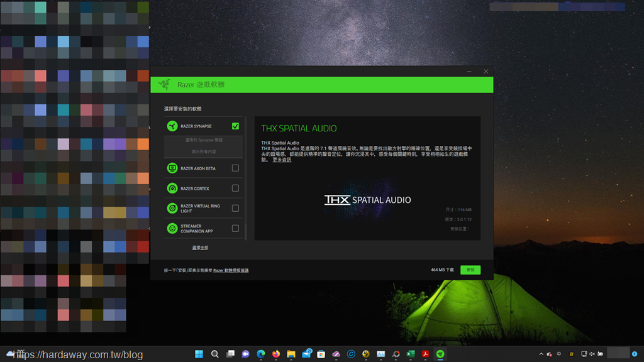Click the 選擇全部 select all link
Screen dimensions: 644x362
[200, 248]
